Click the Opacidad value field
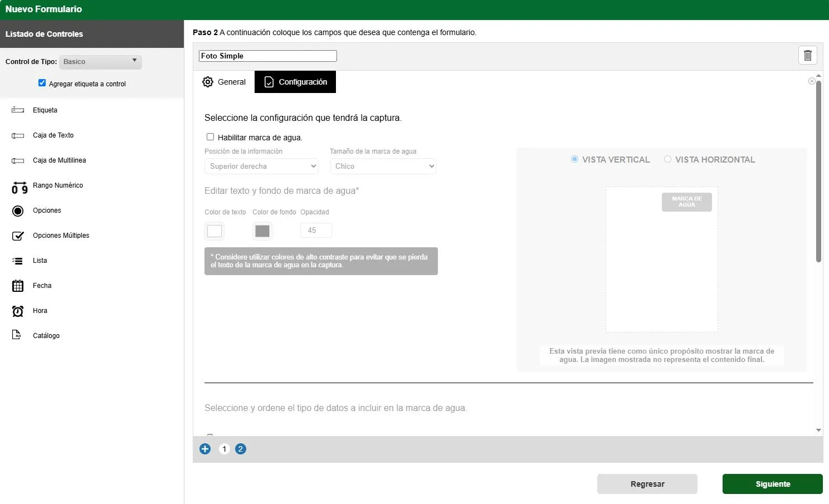829x504 pixels. pos(316,231)
